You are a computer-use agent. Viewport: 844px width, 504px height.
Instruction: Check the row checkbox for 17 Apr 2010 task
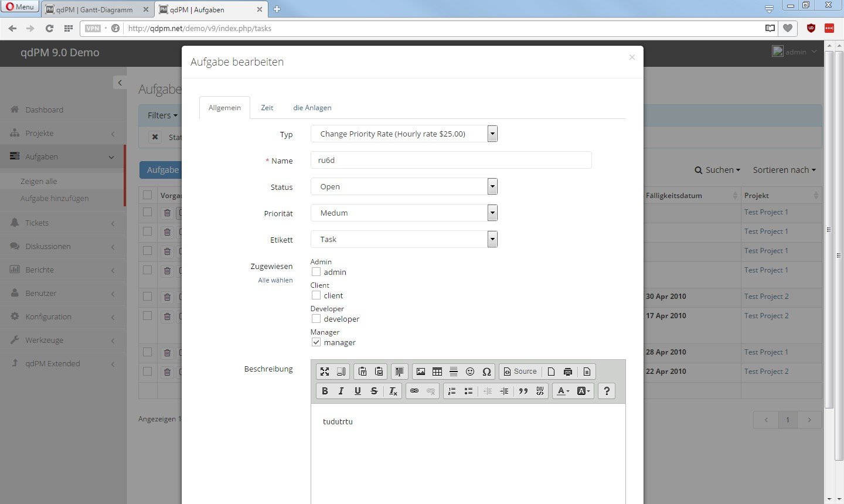[147, 316]
